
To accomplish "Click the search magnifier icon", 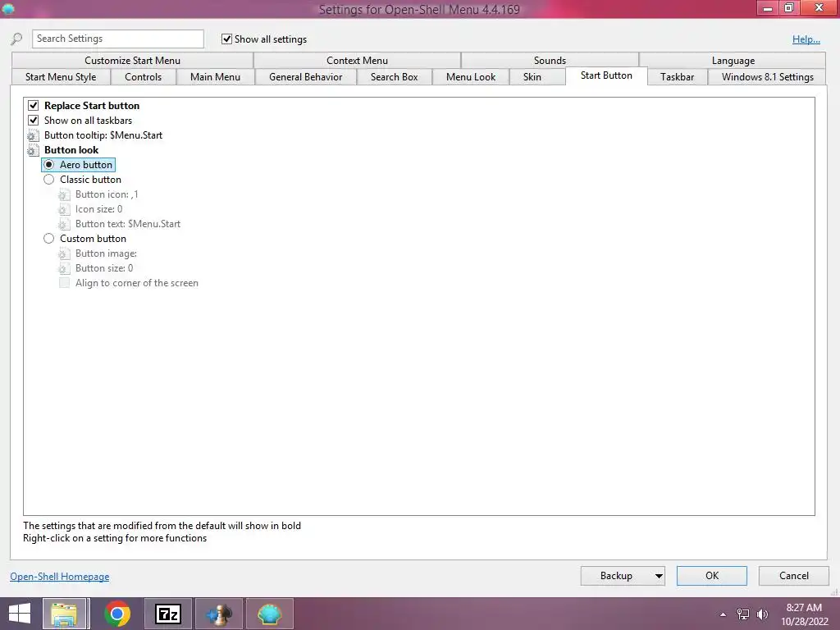I will point(16,39).
